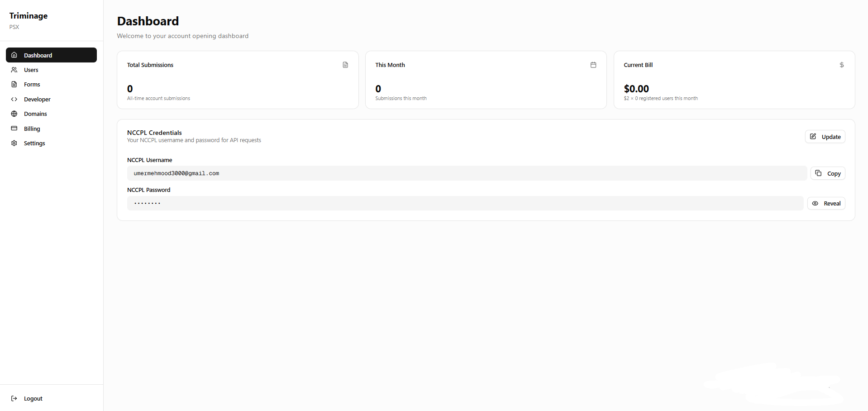This screenshot has height=411, width=868.
Task: Select the Developer code icon
Action: 14,99
